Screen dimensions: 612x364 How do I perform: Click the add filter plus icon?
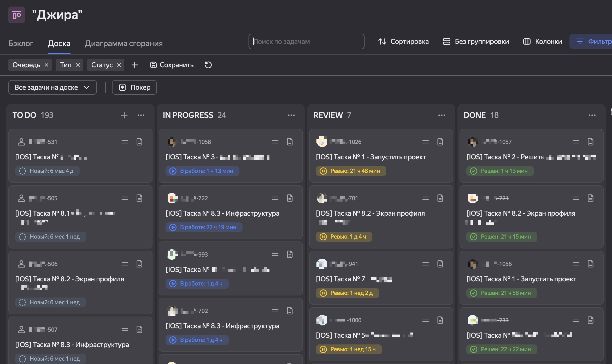[135, 65]
